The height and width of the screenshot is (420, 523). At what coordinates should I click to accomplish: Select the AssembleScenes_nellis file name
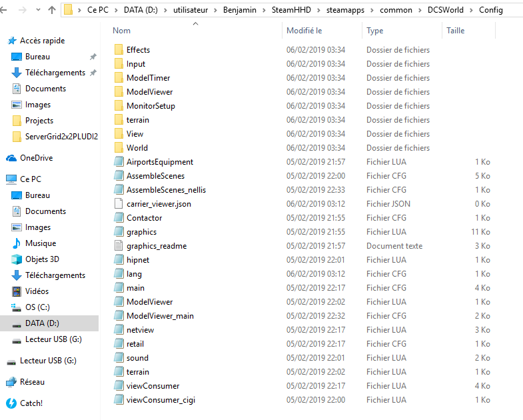tap(166, 190)
